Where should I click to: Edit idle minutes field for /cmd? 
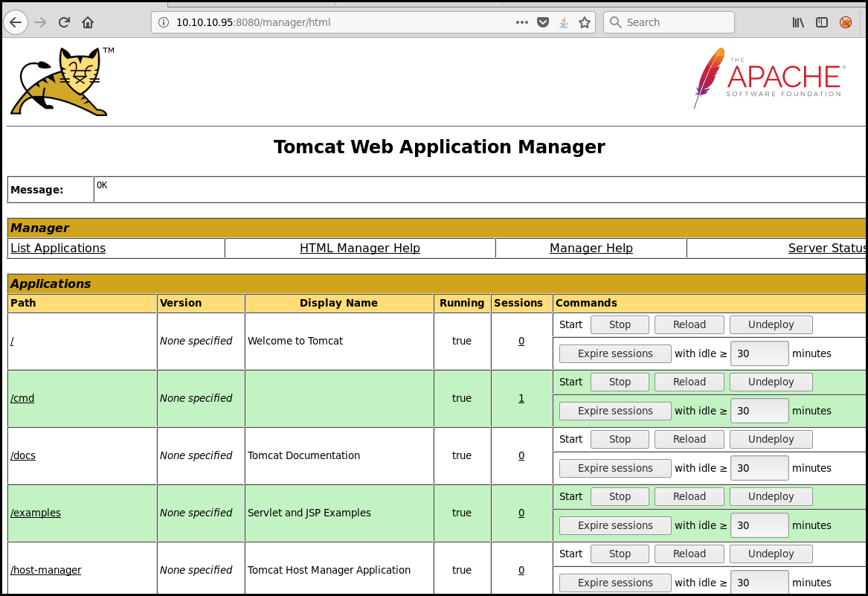coord(759,411)
